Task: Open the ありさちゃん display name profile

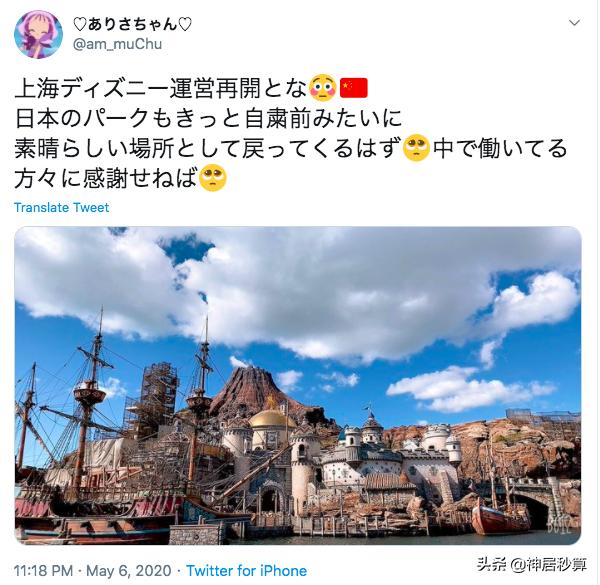Action: (132, 24)
